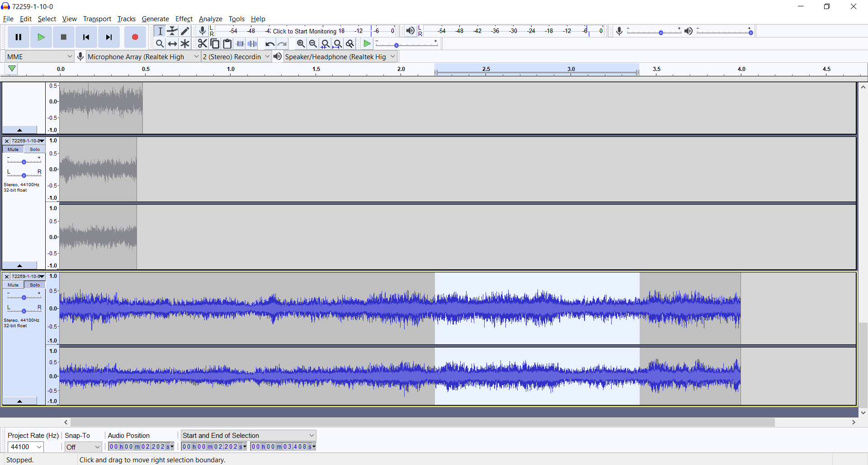Viewport: 868px width, 465px height.
Task: Open the File menu
Action: click(x=8, y=19)
